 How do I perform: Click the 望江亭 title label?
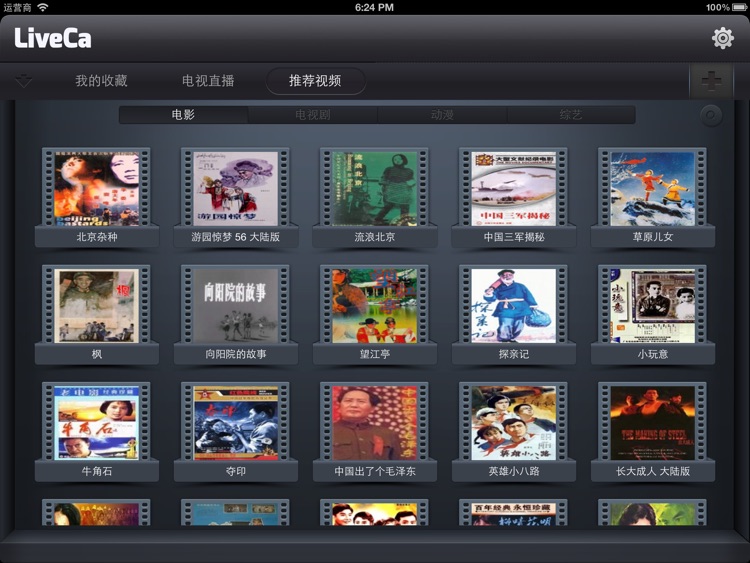click(375, 354)
